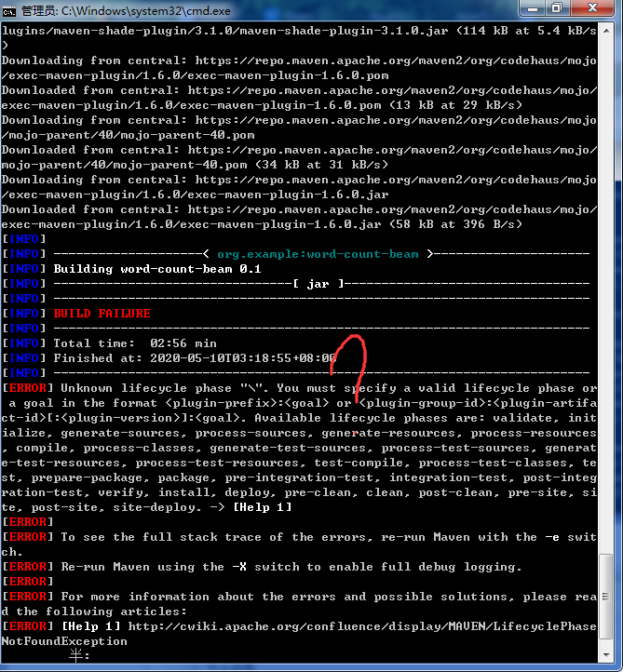
Task: Click the red BUILD FAILURE text
Action: [x=102, y=314]
